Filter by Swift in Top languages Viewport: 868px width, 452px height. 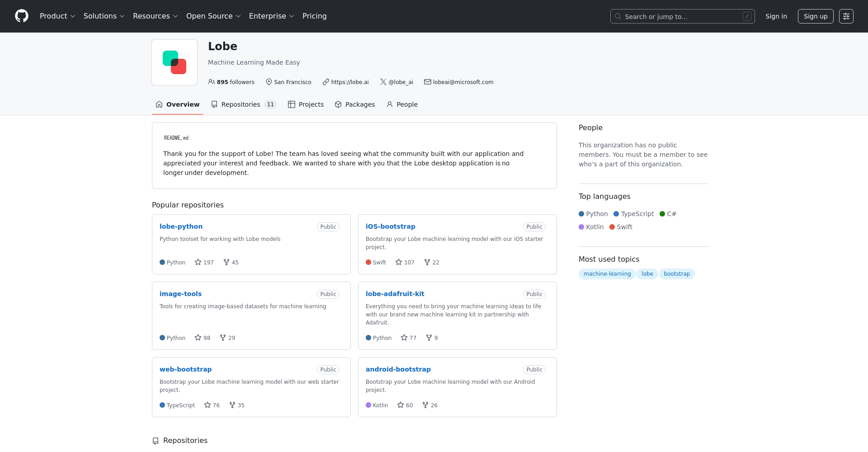[621, 227]
